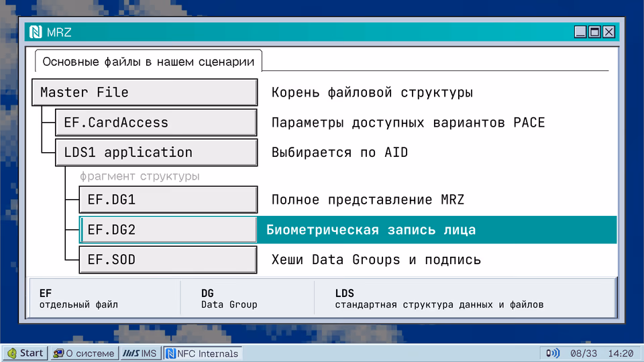
Task: Click the 08/33 slide counter
Action: 583,353
